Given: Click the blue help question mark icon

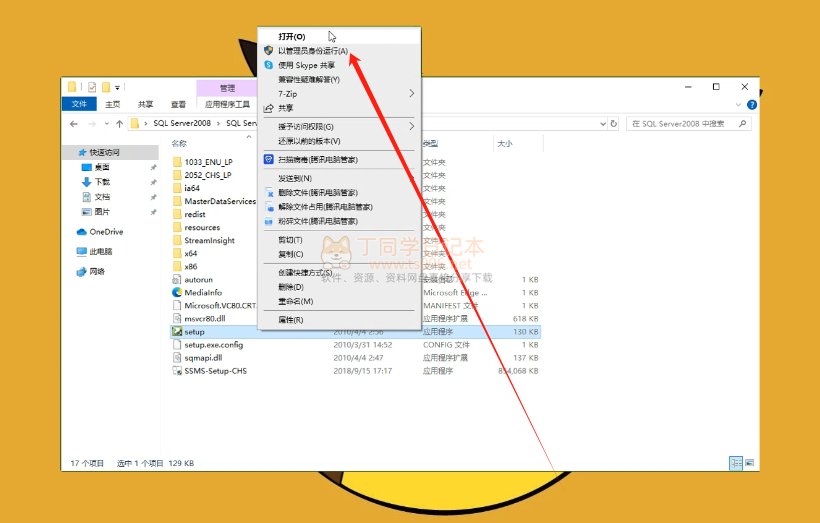Looking at the screenshot, I should pyautogui.click(x=752, y=105).
